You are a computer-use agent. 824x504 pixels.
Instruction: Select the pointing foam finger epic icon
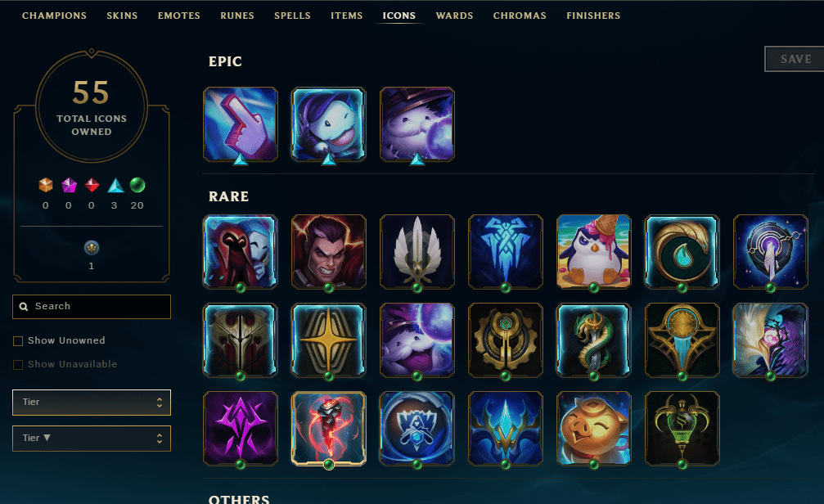coord(240,124)
